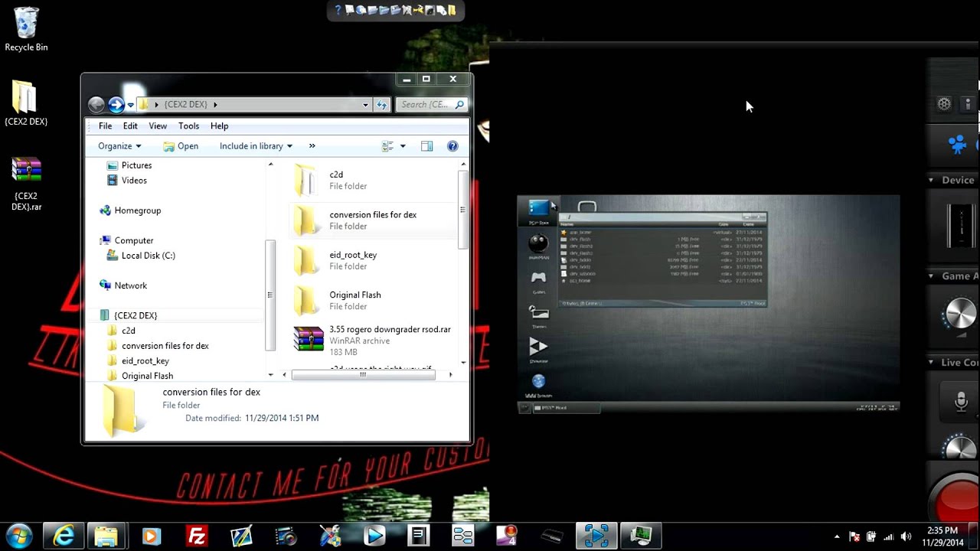Open the Organize dropdown

tap(119, 146)
